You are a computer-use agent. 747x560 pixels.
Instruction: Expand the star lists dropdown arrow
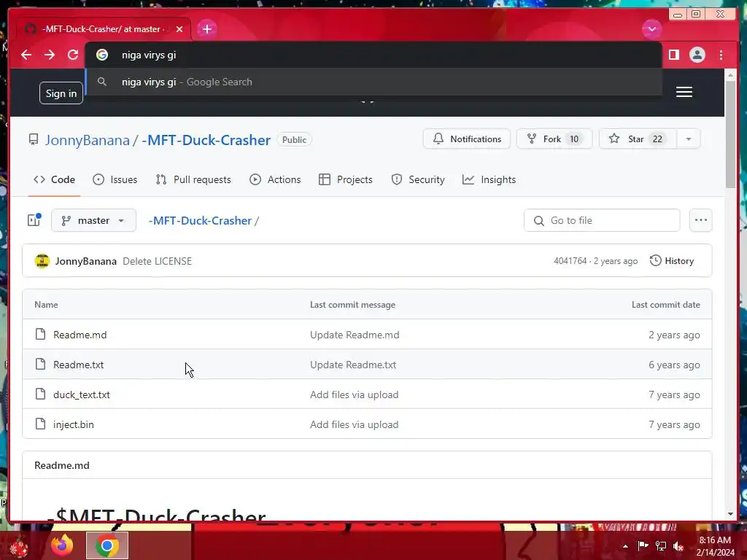[689, 139]
